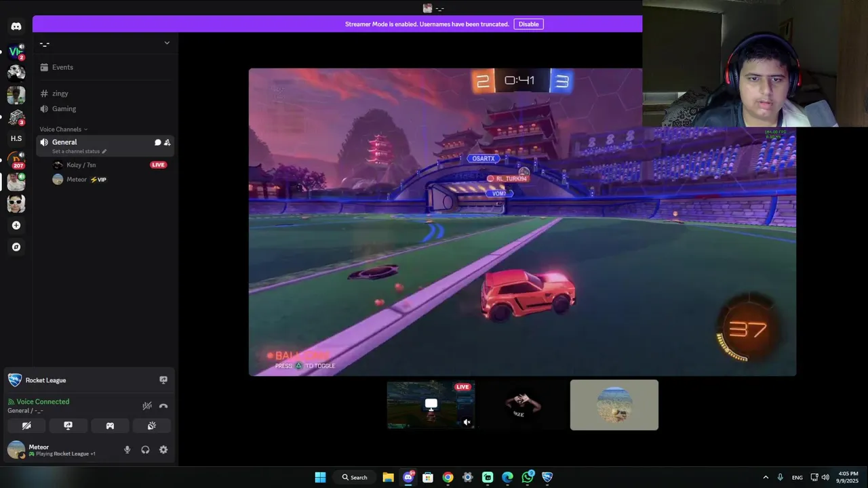Click the Rocket League taskbar icon
The image size is (868, 488).
pos(547,477)
